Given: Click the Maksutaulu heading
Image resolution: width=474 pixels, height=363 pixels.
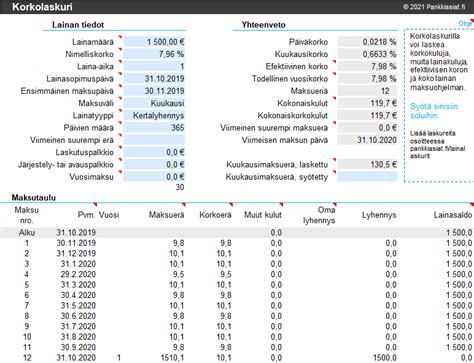Looking at the screenshot, I should point(34,197).
